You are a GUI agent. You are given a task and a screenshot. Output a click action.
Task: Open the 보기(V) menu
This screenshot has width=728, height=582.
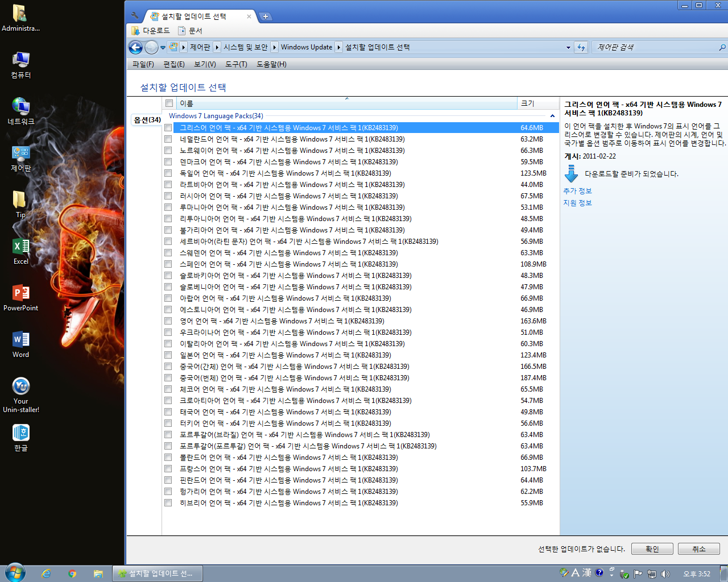(x=205, y=64)
